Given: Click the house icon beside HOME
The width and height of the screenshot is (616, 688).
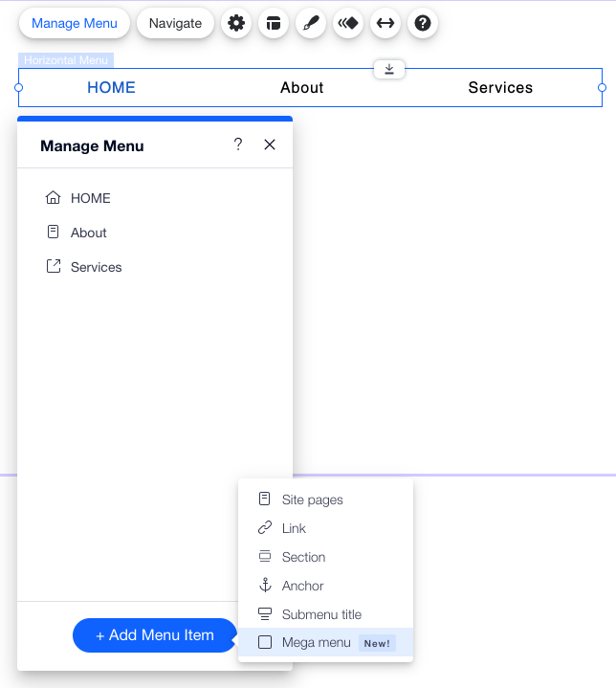Looking at the screenshot, I should [x=54, y=197].
